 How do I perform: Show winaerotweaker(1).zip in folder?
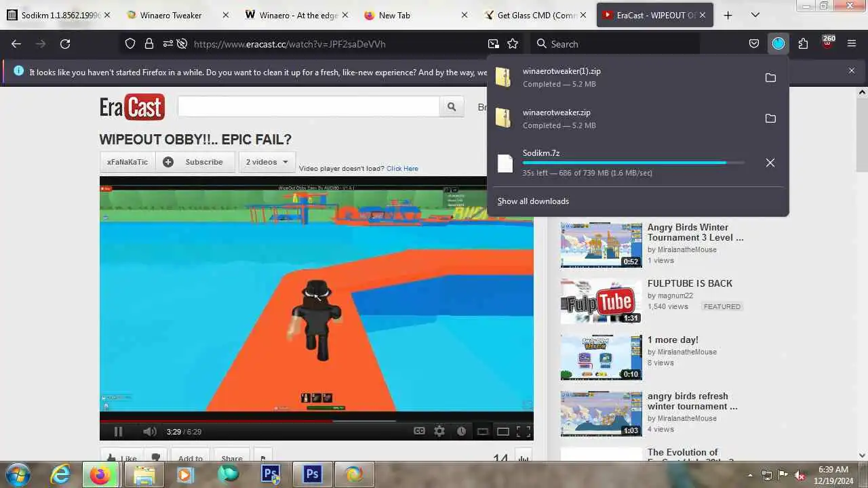(x=770, y=77)
